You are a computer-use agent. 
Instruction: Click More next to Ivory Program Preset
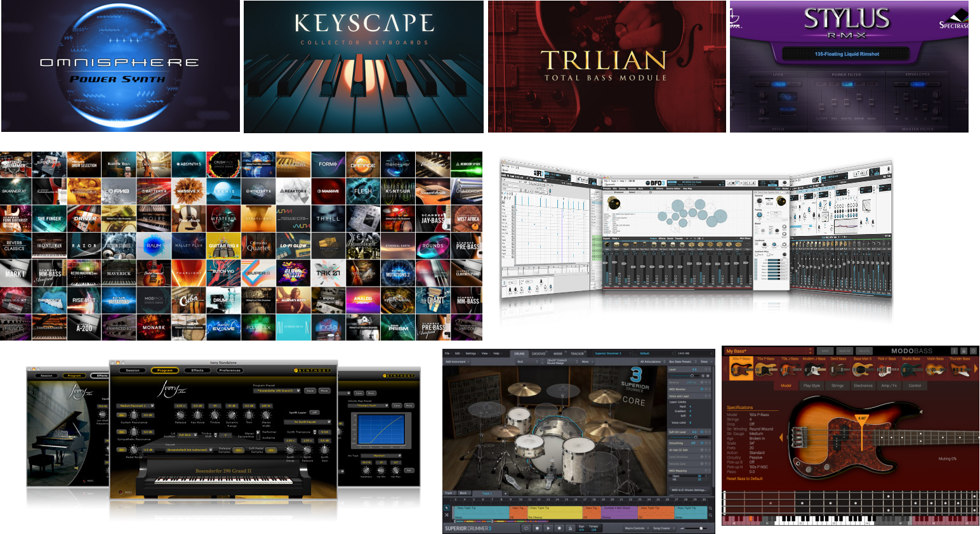point(324,391)
